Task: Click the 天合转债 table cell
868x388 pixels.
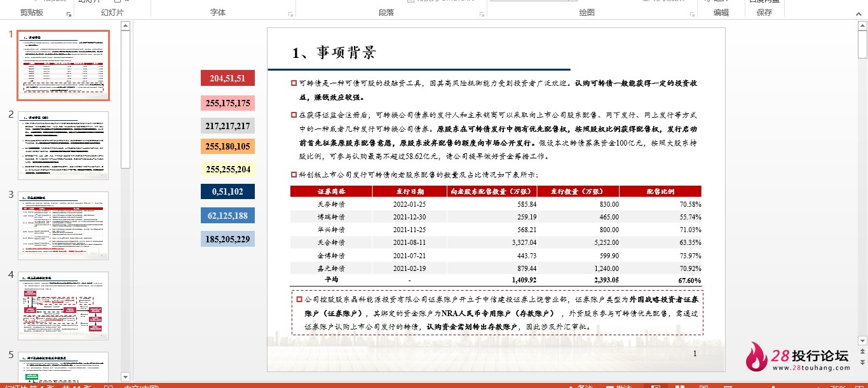Action: point(331,242)
